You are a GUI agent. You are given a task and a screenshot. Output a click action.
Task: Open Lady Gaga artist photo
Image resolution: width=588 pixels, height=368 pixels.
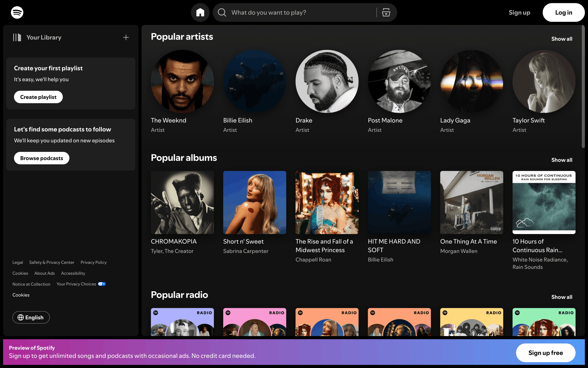click(472, 82)
